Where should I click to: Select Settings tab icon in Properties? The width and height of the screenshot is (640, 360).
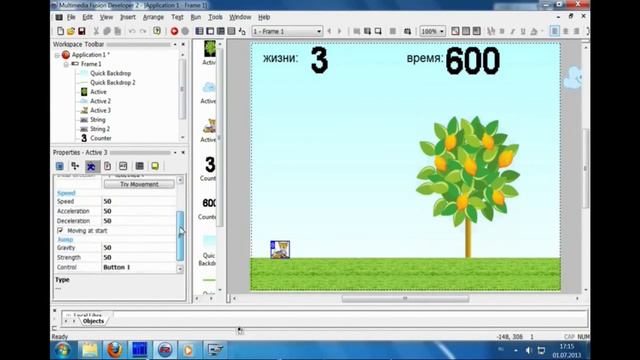pos(60,166)
